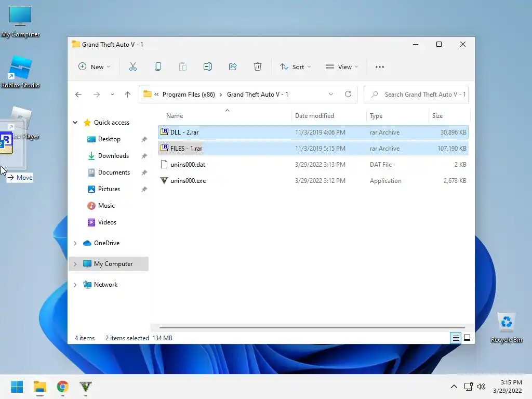Open the network status tray icon

(469, 387)
